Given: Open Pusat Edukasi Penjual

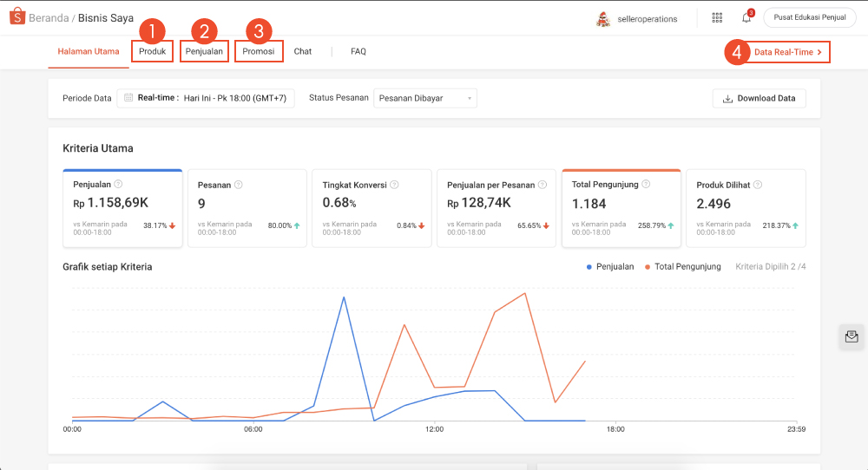Looking at the screenshot, I should tap(809, 17).
